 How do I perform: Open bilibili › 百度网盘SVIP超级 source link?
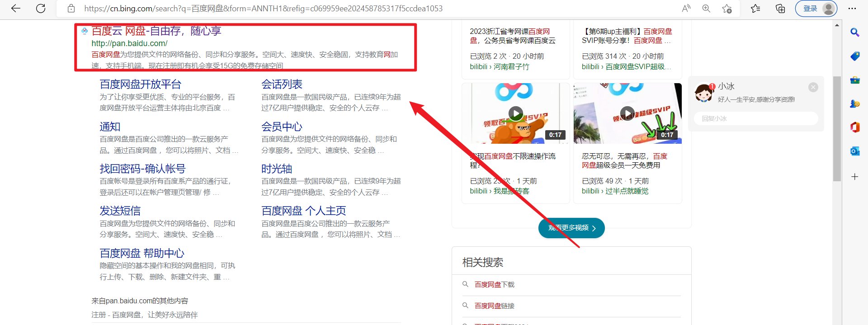(x=626, y=66)
